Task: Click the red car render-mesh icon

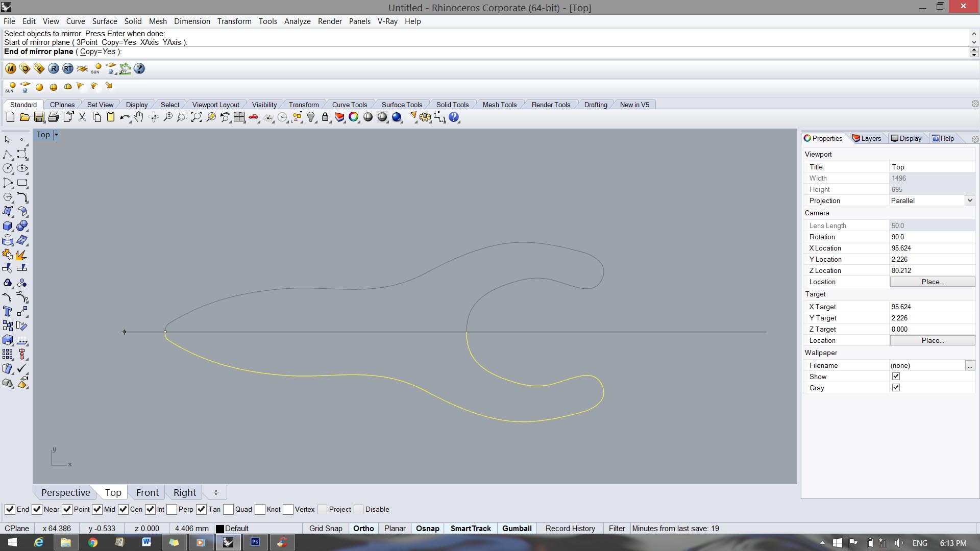Action: 254,117
